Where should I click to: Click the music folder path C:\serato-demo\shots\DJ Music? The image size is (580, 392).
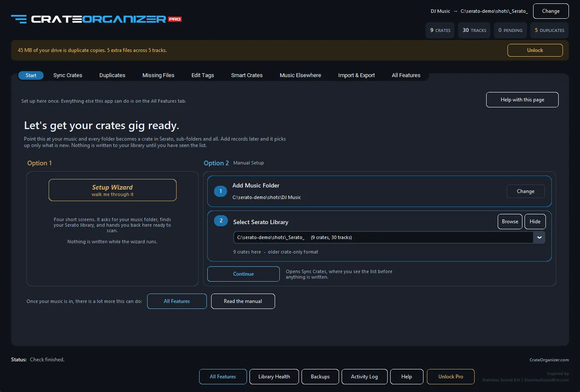(267, 197)
